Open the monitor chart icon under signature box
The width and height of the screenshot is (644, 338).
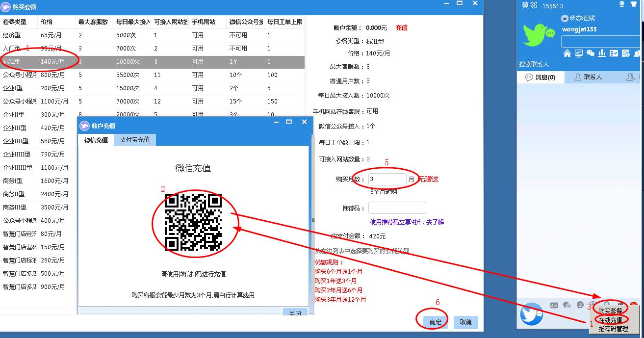tap(579, 53)
